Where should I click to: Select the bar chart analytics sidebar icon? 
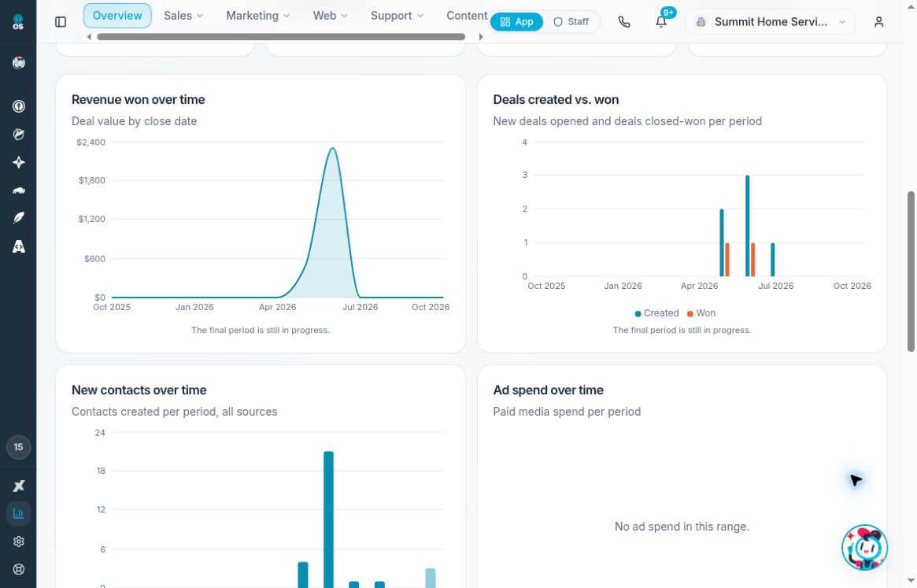pyautogui.click(x=19, y=513)
